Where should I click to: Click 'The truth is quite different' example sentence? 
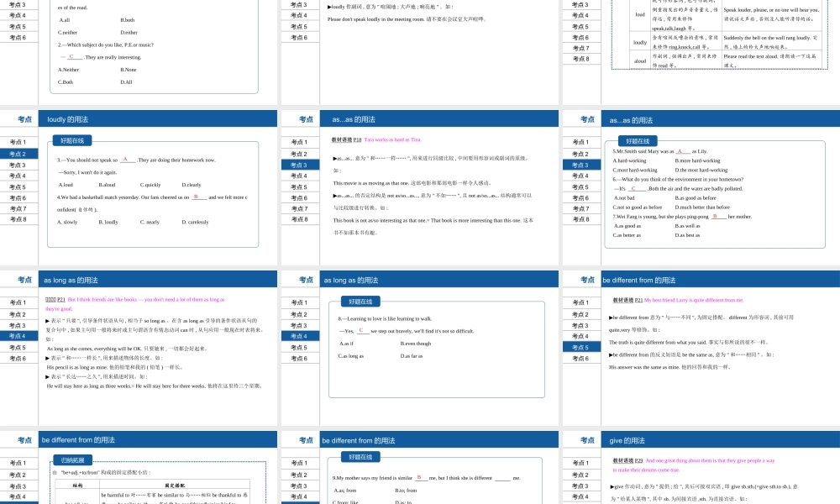pyautogui.click(x=652, y=342)
